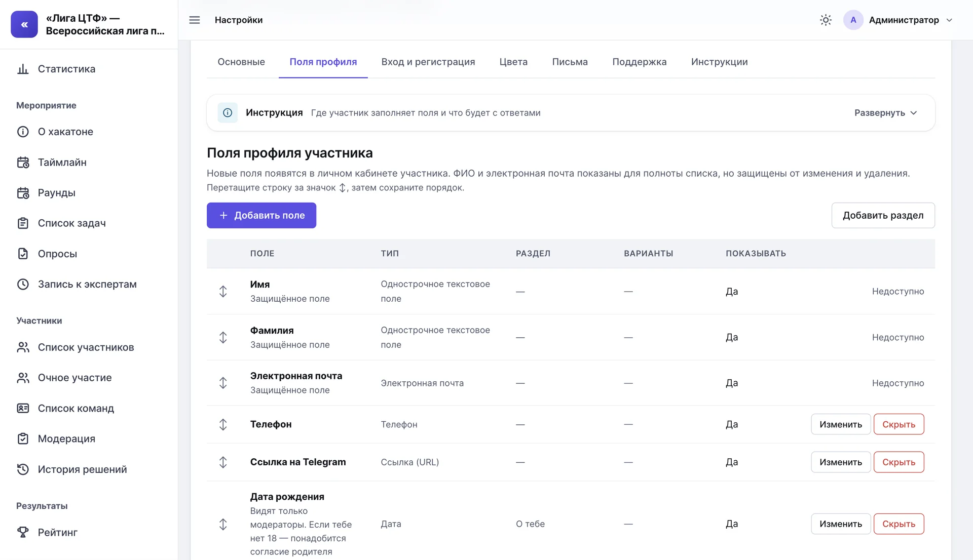
Task: Click the Добавить поле button
Action: click(x=261, y=215)
